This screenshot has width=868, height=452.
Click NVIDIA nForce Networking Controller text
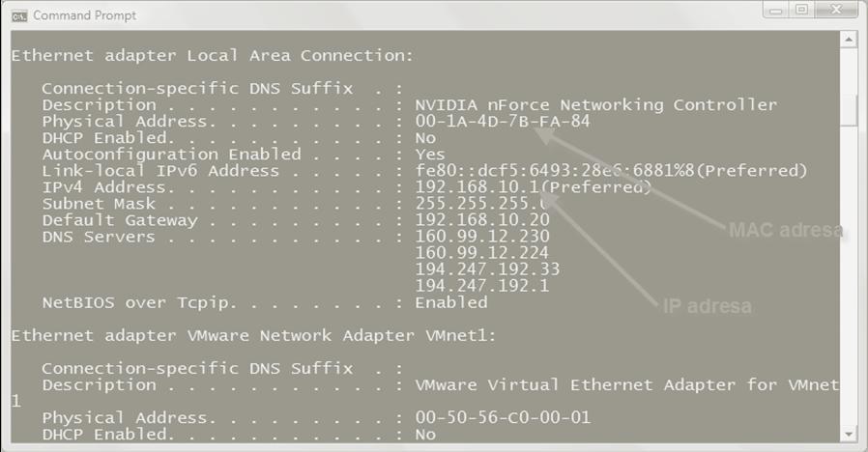click(596, 104)
